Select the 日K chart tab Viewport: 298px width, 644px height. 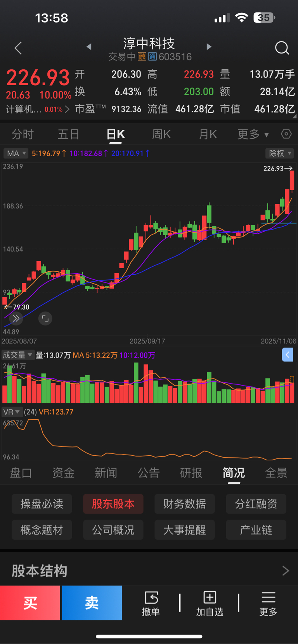(x=116, y=134)
